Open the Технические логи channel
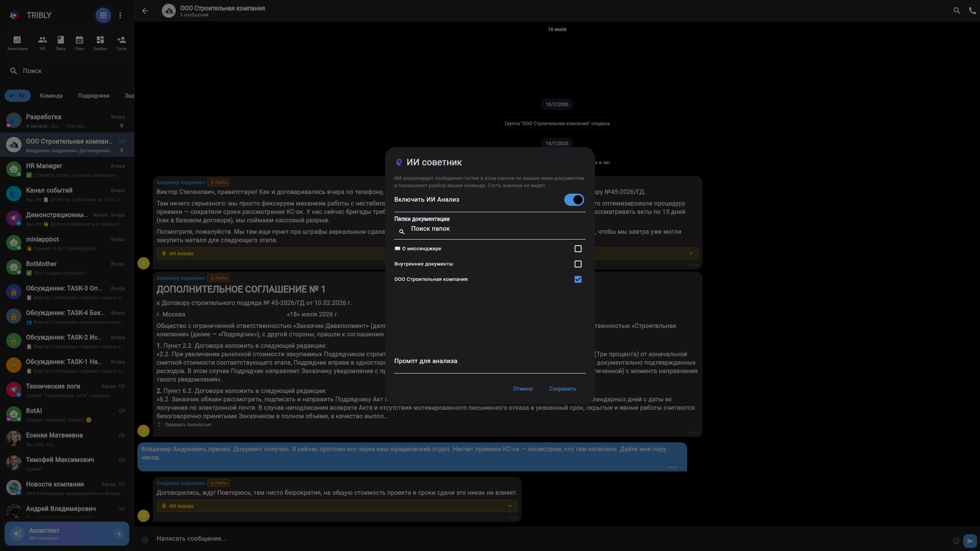Screen dimensions: 980x551 (x=67, y=390)
